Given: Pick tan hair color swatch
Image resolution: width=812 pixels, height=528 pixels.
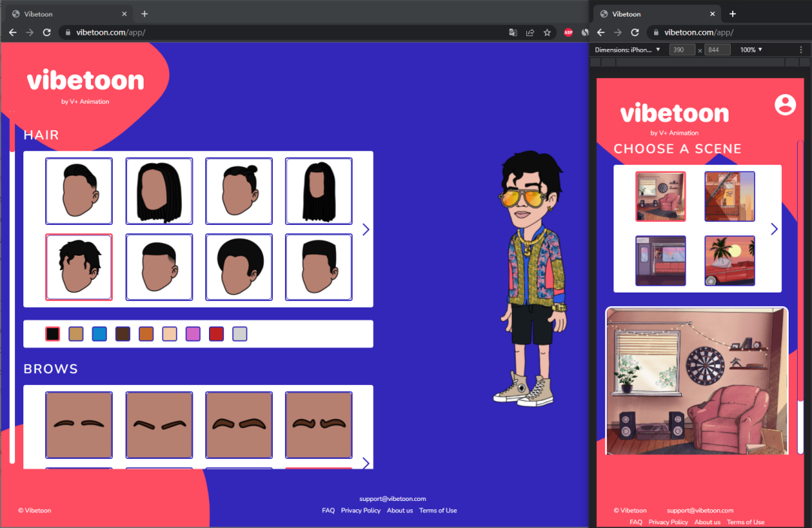Looking at the screenshot, I should pyautogui.click(x=76, y=334).
